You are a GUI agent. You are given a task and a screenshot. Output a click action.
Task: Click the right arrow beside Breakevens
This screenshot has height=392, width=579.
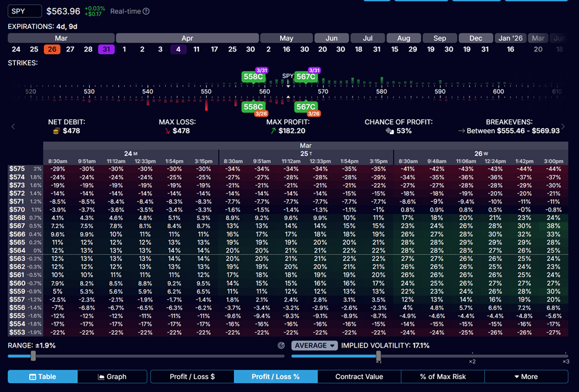point(563,127)
